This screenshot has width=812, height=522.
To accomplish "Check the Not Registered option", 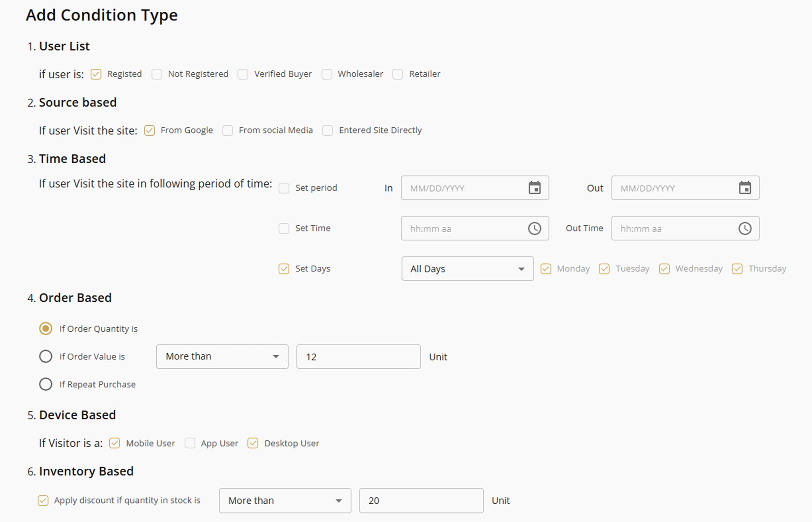I will click(x=157, y=74).
